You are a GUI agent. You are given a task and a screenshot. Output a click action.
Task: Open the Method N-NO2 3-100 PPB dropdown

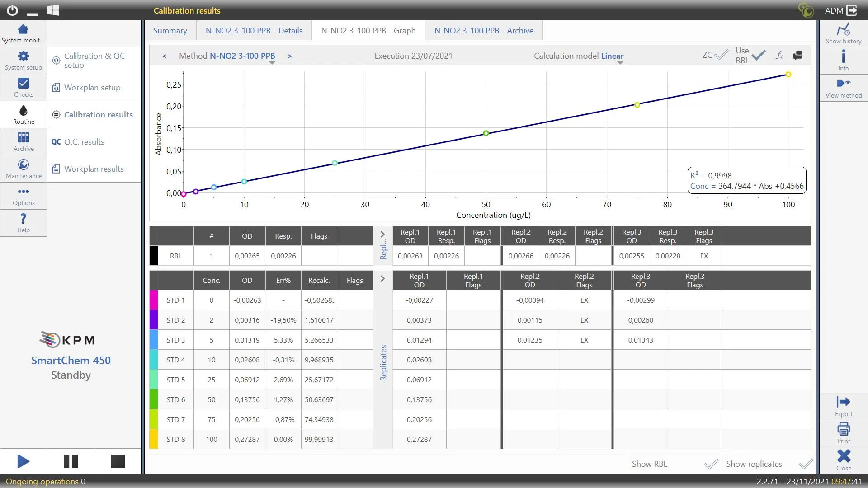[x=242, y=56]
